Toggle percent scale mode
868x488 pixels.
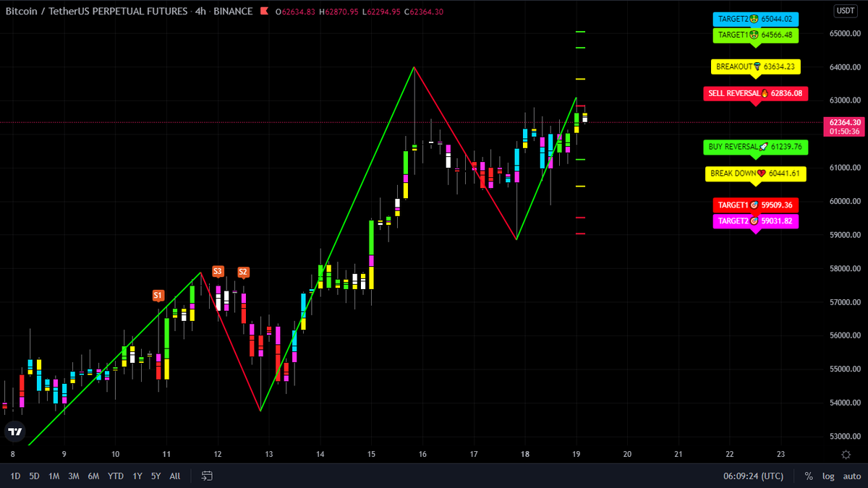809,476
